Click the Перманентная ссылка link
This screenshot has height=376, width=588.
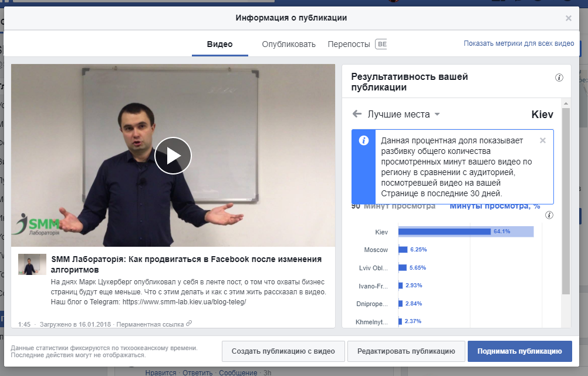tap(150, 324)
